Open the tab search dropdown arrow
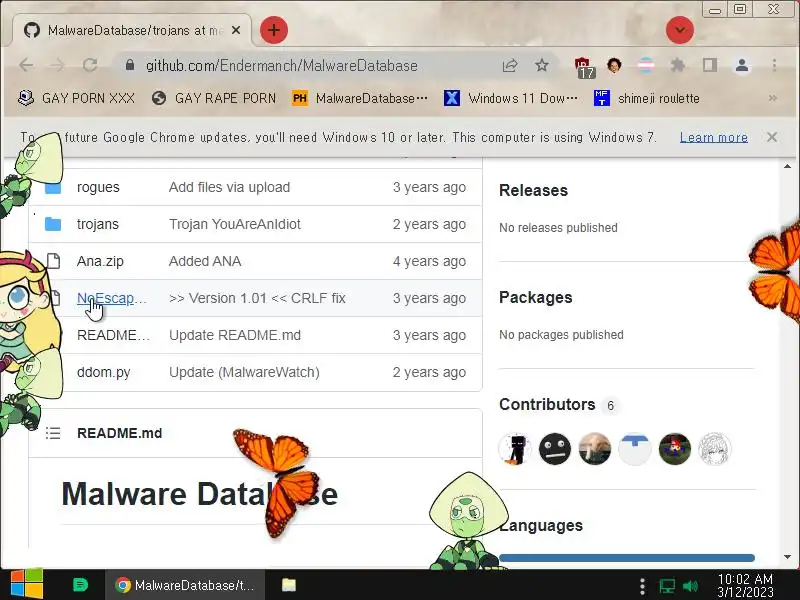The height and width of the screenshot is (600, 800). pyautogui.click(x=680, y=30)
